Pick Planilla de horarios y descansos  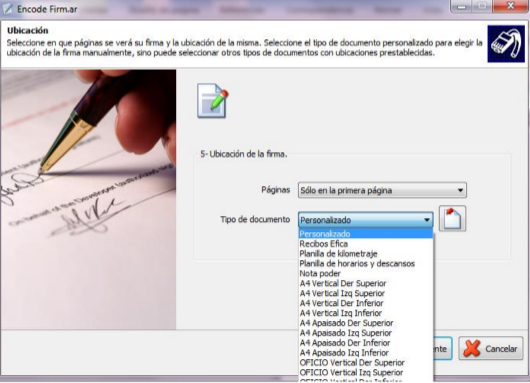365,263
